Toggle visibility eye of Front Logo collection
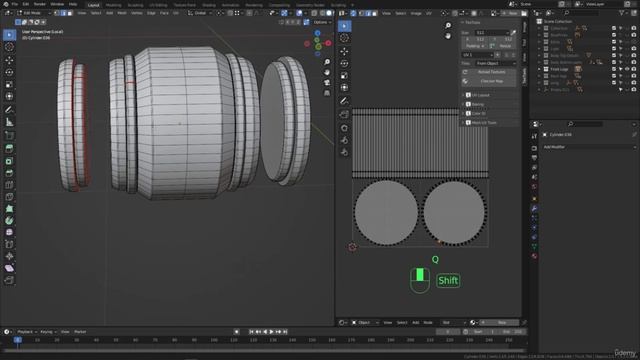This screenshot has height=360, width=640. pyautogui.click(x=627, y=69)
